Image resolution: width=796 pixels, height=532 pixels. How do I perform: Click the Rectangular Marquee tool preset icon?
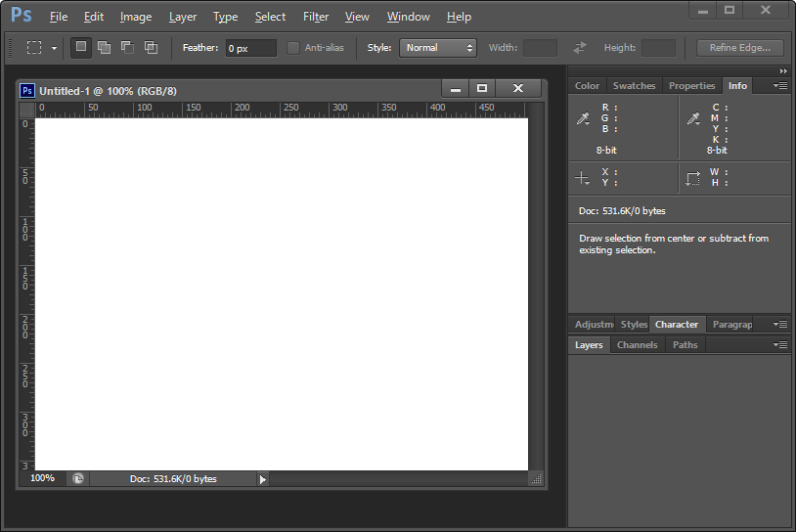tap(34, 48)
